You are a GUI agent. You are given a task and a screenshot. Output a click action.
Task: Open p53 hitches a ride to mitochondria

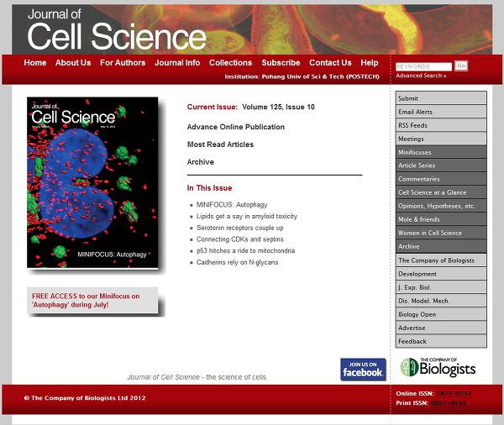245,251
